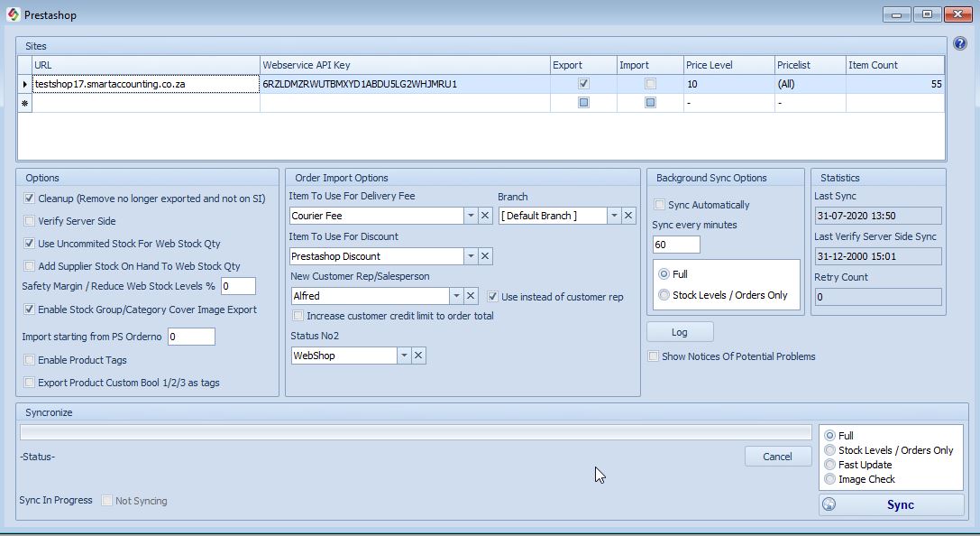The image size is (980, 536).
Task: Select the testshop17 row indicator arrow
Action: pos(24,84)
